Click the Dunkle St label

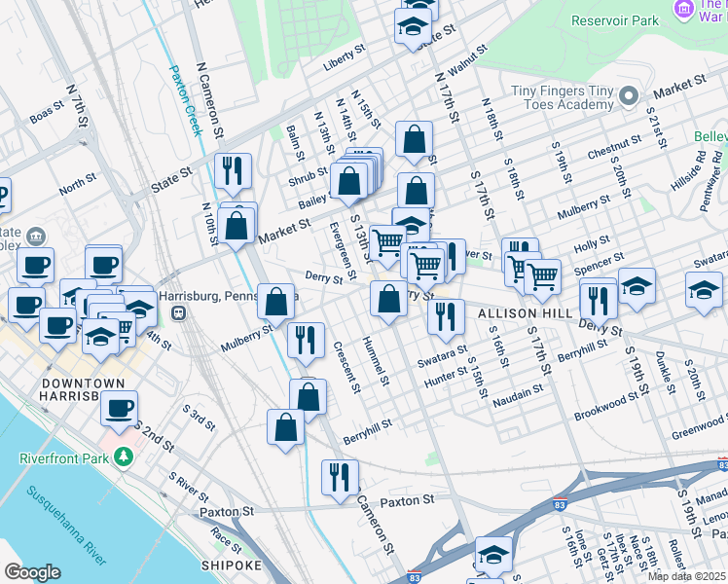666,373
